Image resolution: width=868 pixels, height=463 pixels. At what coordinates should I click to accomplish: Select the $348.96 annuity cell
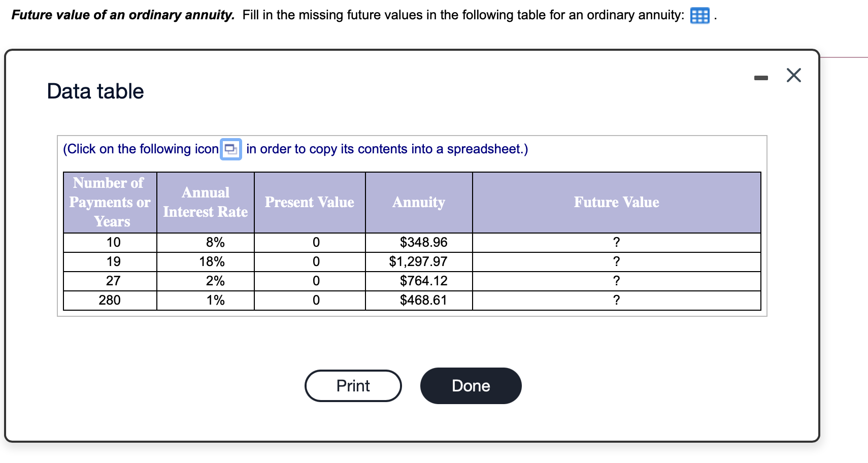[423, 243]
